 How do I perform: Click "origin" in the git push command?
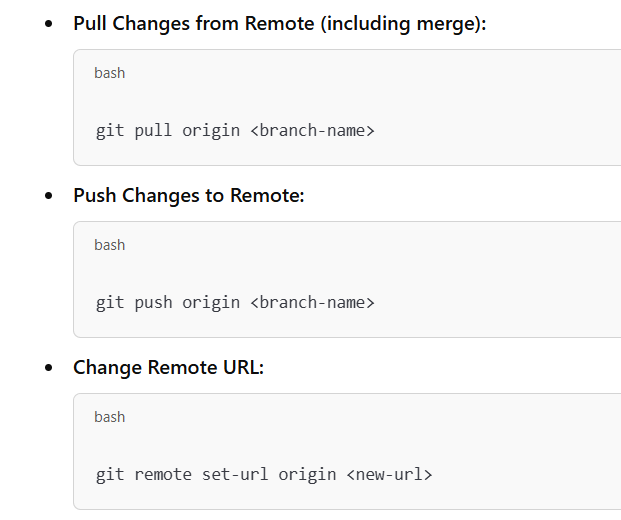pos(211,302)
